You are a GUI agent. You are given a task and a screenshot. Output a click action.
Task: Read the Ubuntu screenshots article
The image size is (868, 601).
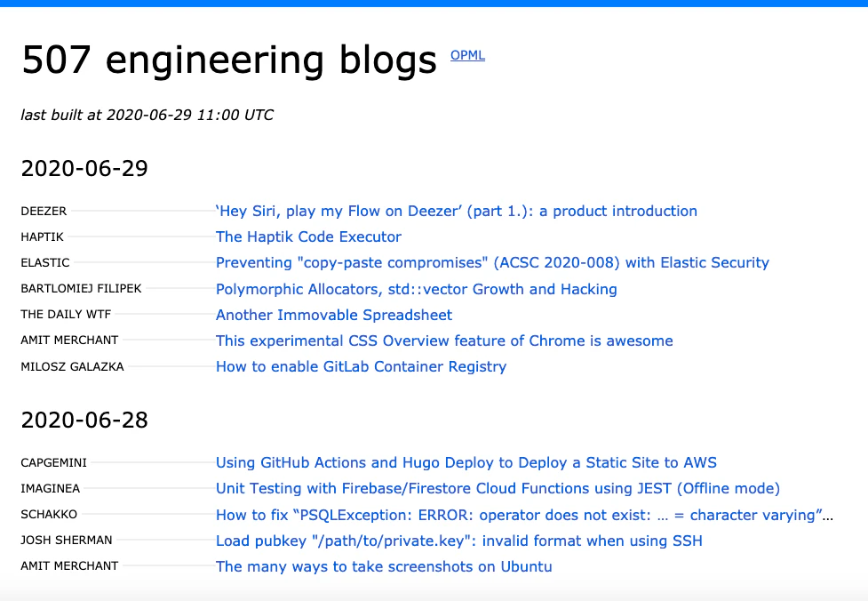(384, 566)
